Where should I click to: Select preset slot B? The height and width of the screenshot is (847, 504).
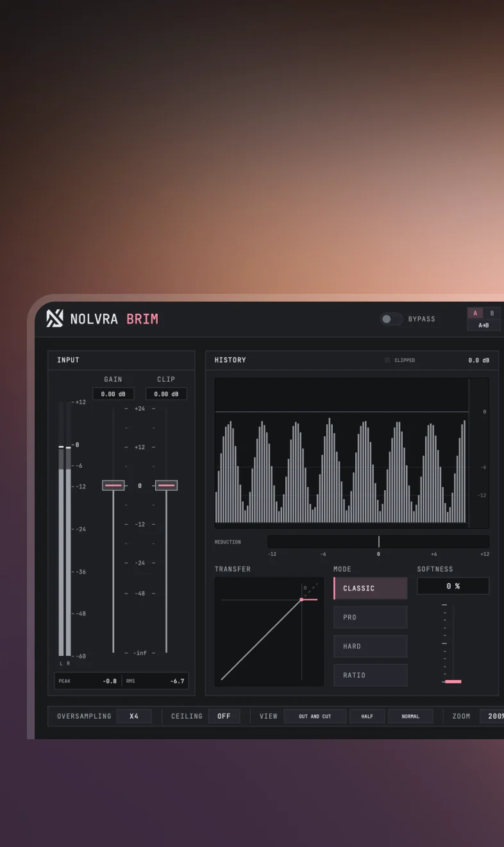coord(492,313)
